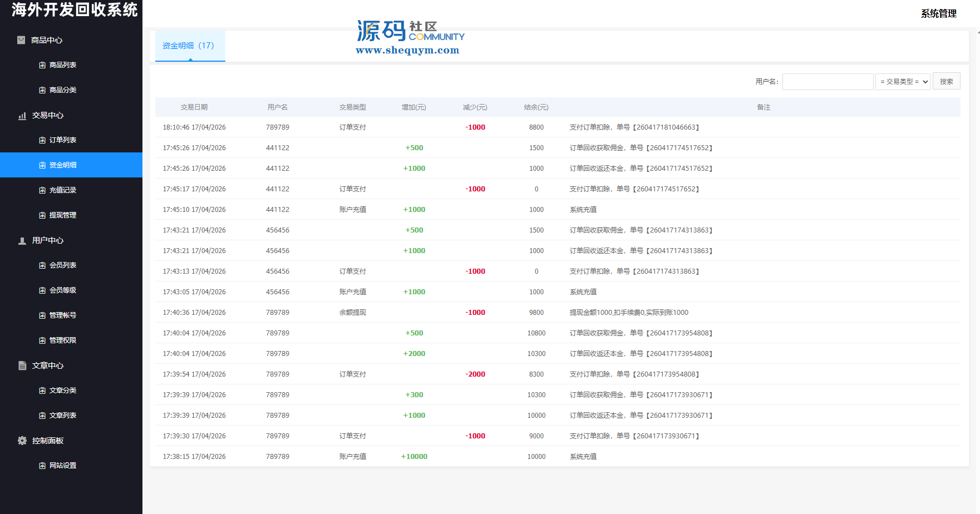Open 会员列表 in the sidebar

click(x=63, y=265)
